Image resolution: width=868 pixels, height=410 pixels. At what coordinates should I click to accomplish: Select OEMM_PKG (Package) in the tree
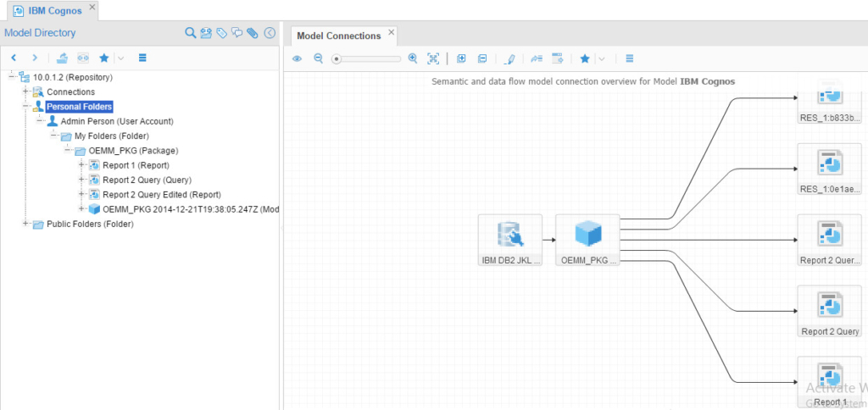coord(133,151)
